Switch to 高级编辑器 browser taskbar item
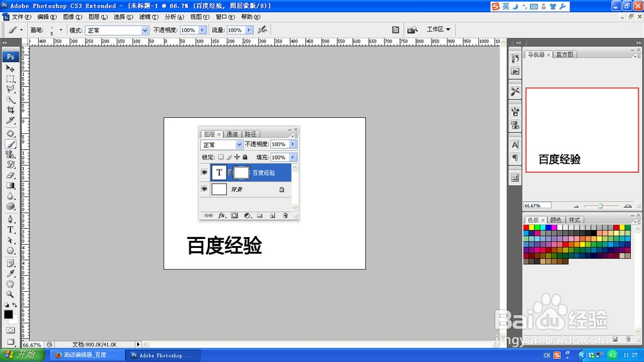The height and width of the screenshot is (362, 644). coord(88,355)
